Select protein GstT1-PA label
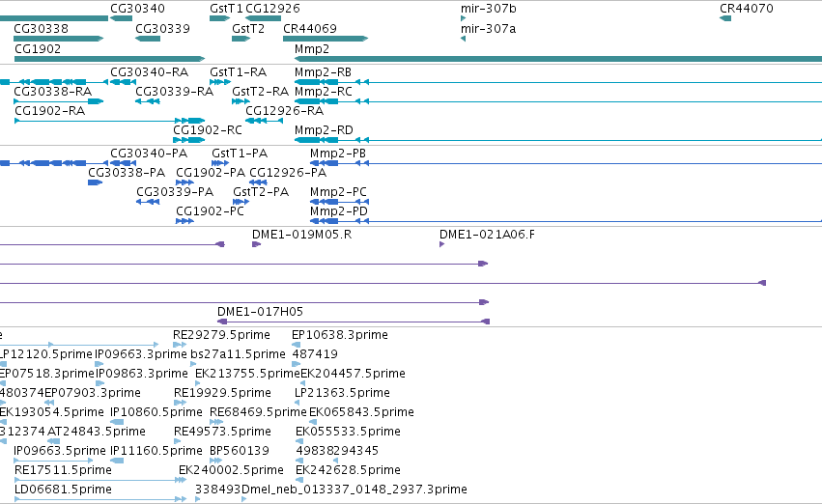 click(240, 153)
